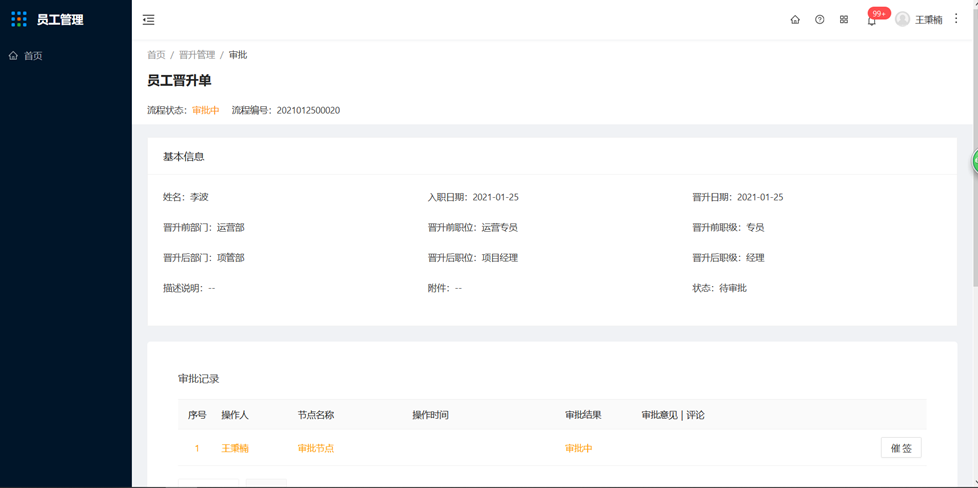This screenshot has width=978, height=488.
Task: Click the 节点名称 column header
Action: (x=316, y=415)
